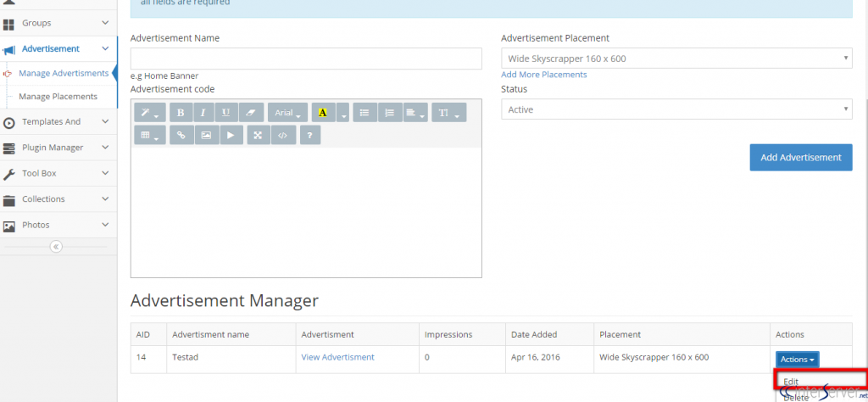This screenshot has height=402, width=868.
Task: Open the View Advertisment link for Testad
Action: click(337, 357)
